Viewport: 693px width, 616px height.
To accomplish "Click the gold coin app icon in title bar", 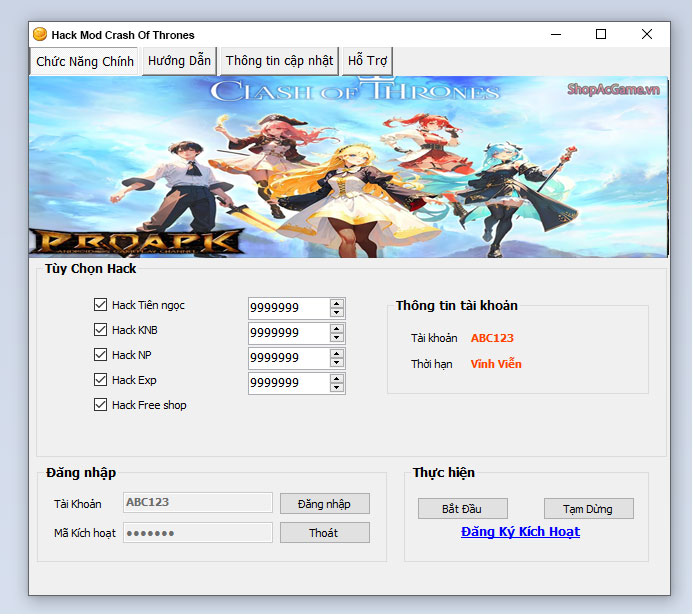I will tap(40, 34).
